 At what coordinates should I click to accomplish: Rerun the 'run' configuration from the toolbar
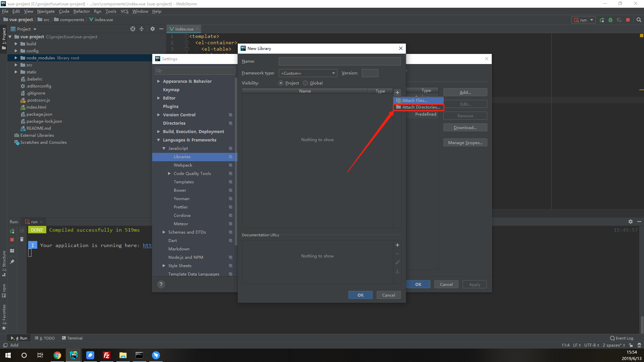point(602,20)
